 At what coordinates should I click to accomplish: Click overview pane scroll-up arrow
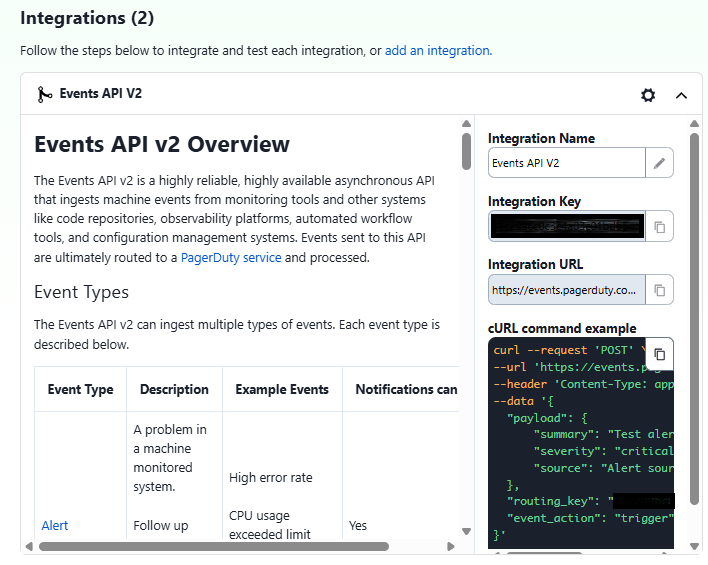coord(466,124)
